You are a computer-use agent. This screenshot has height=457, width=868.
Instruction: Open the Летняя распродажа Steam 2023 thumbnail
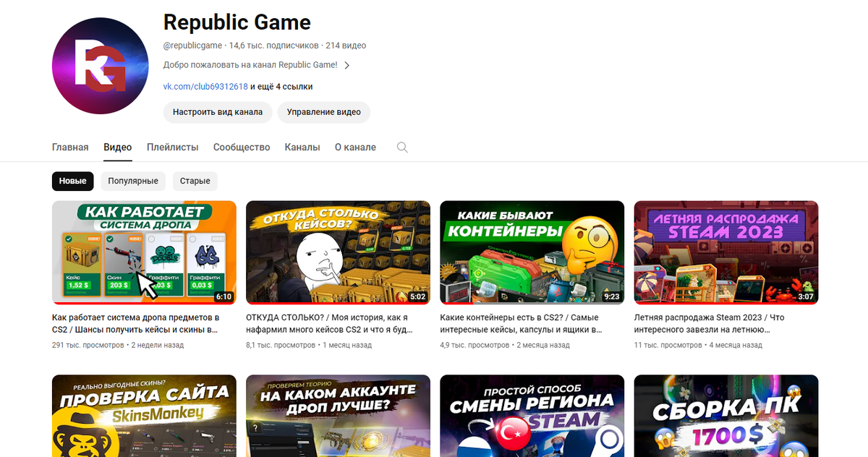(x=726, y=252)
